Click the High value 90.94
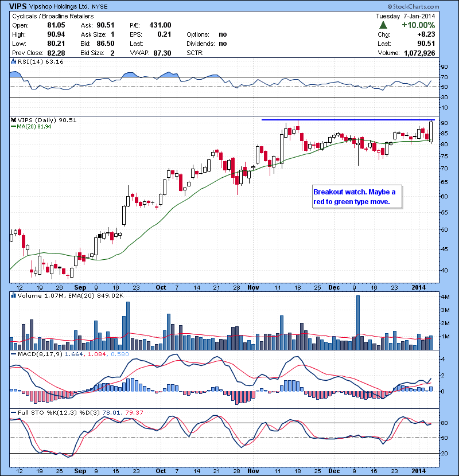This screenshot has width=459, height=476. [56, 34]
